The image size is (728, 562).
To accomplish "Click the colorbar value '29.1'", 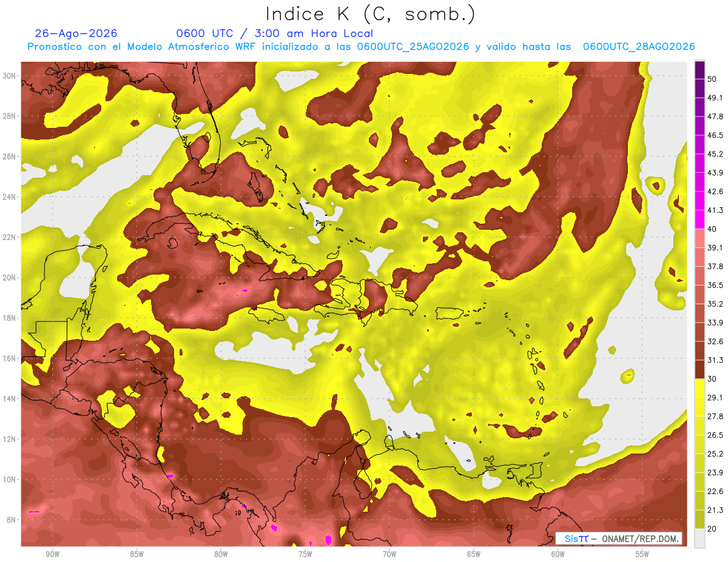I will tap(715, 398).
